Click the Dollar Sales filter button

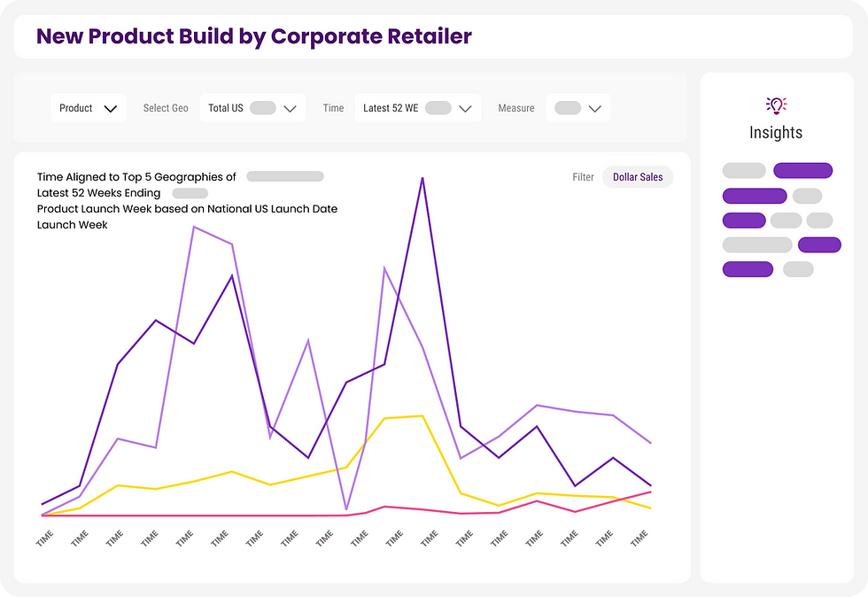pyautogui.click(x=638, y=177)
